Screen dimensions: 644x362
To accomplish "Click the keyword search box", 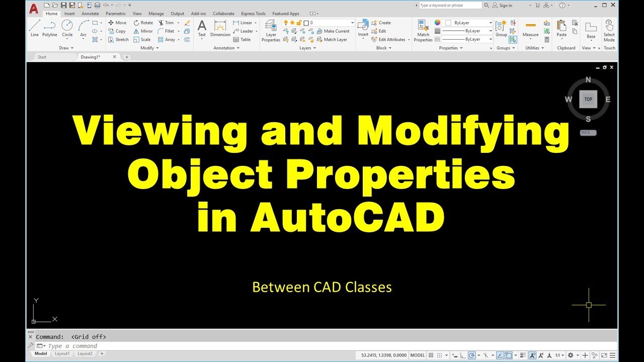I will pyautogui.click(x=450, y=6).
